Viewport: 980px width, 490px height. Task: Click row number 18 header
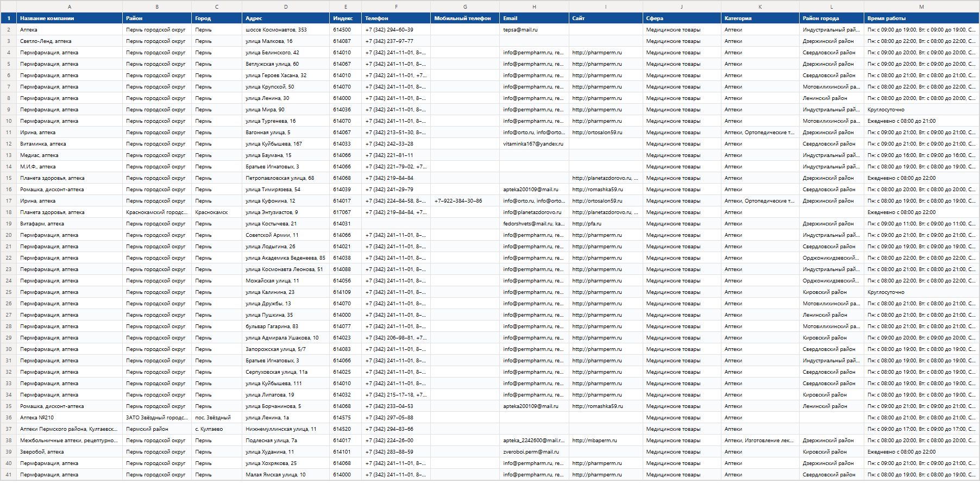tap(9, 212)
